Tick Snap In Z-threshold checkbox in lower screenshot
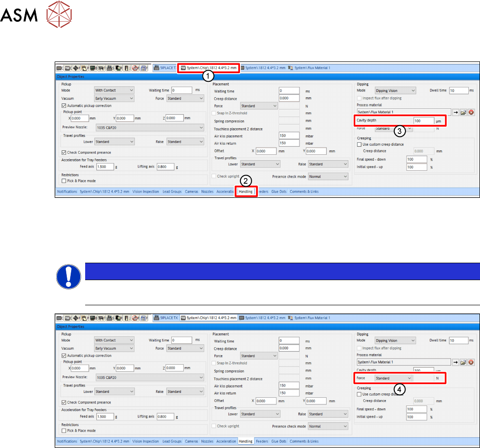 click(x=214, y=363)
